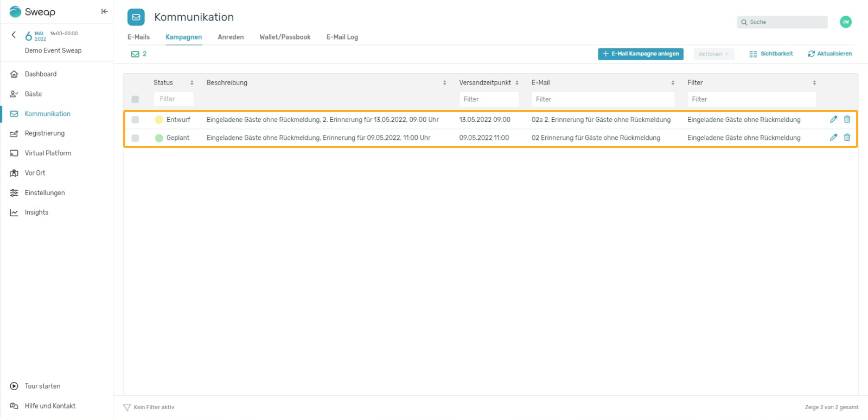Click the Sichtbarkeit columns icon
Screen dimensions: 868x420
[753, 54]
